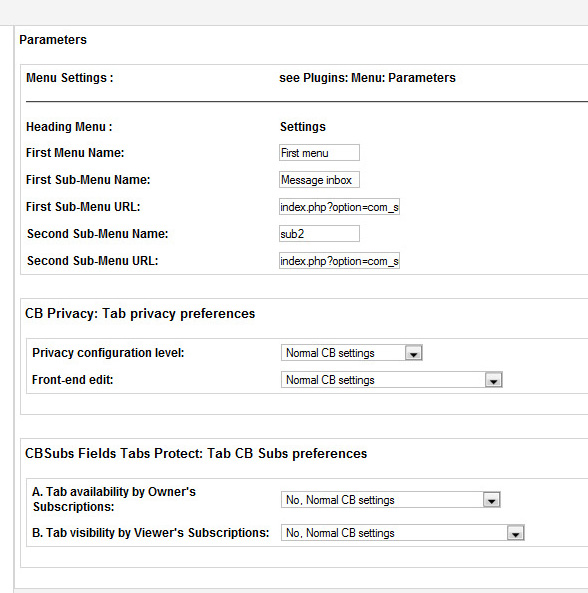Click the 'Privacy configuration level:' label
588x593 pixels.
coord(108,353)
